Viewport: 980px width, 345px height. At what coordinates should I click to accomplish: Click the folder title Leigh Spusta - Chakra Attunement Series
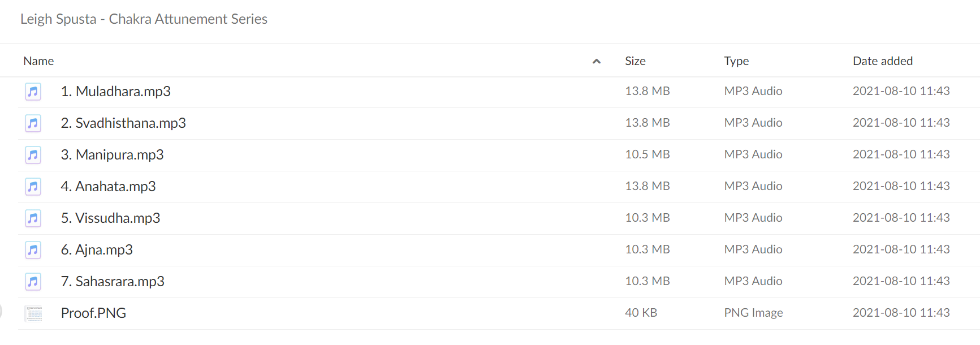144,19
